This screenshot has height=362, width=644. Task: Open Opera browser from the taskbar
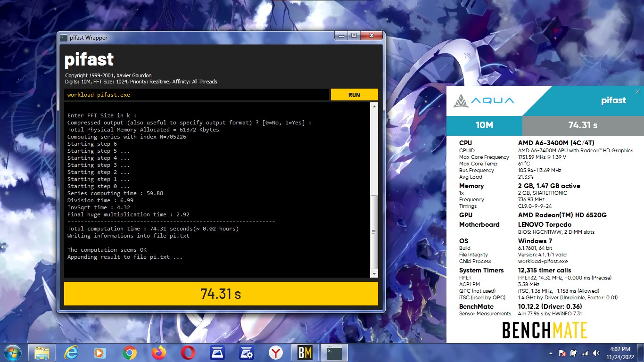(x=188, y=353)
